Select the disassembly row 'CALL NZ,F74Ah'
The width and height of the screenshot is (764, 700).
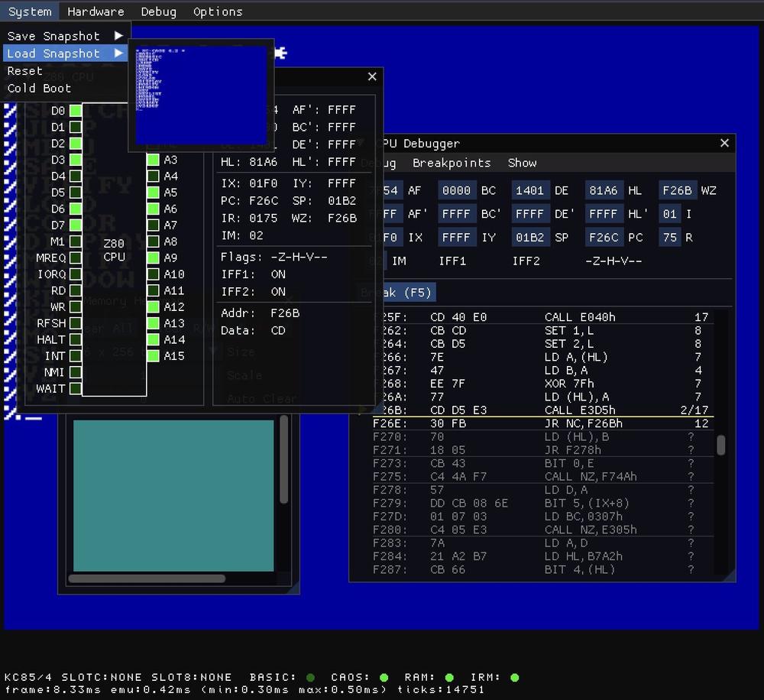(x=541, y=476)
